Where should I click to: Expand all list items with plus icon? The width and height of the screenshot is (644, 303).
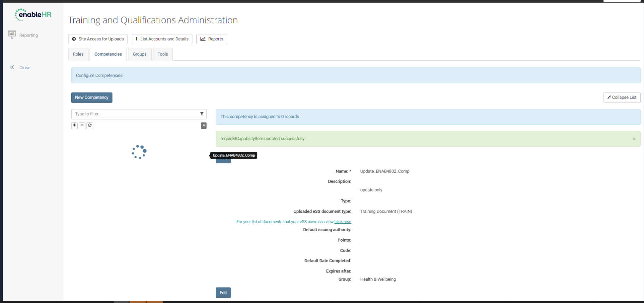74,125
